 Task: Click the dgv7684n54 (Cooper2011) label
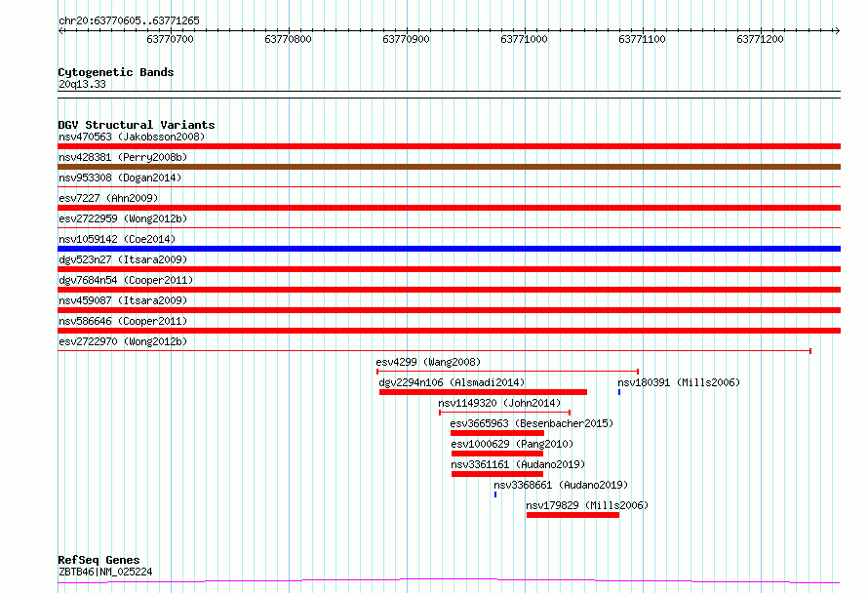[126, 280]
